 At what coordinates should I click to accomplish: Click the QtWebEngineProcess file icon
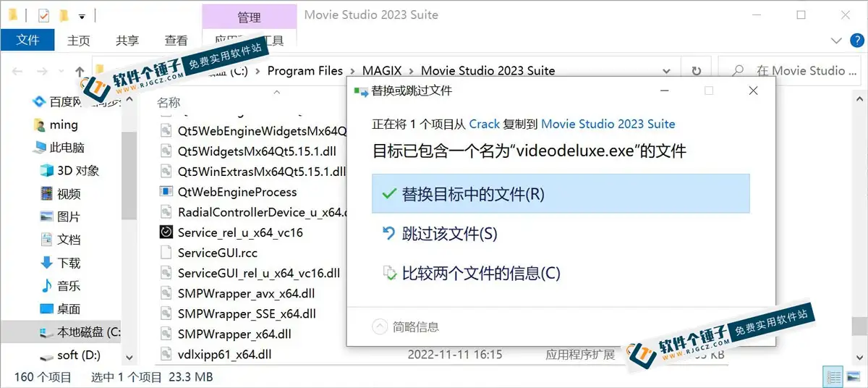[x=166, y=192]
